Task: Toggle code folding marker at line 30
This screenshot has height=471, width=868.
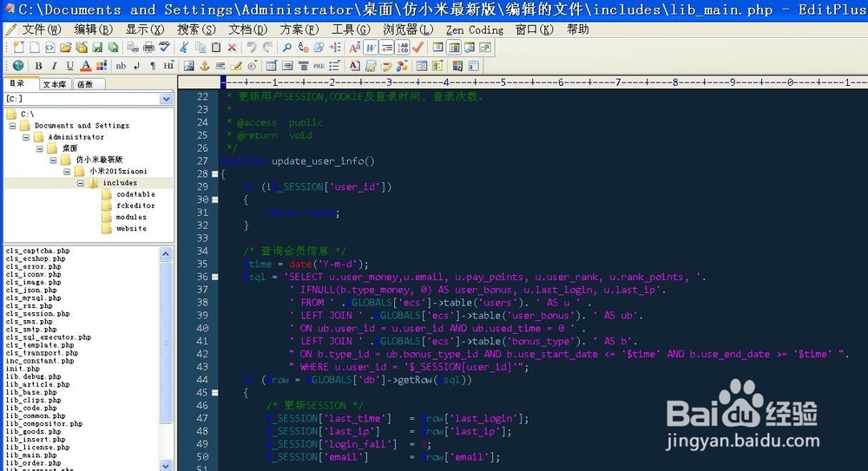Action: pos(214,200)
